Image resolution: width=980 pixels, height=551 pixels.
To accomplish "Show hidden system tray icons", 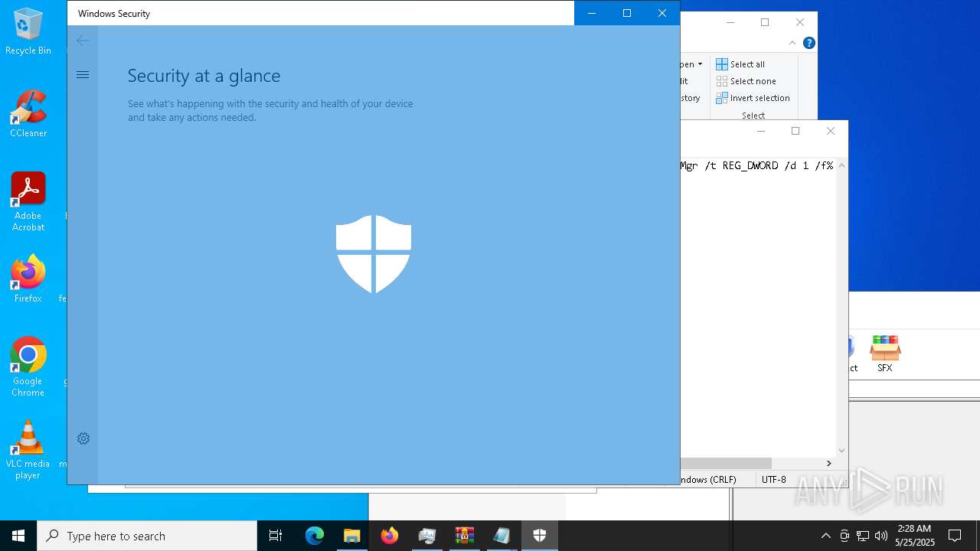I will point(825,536).
